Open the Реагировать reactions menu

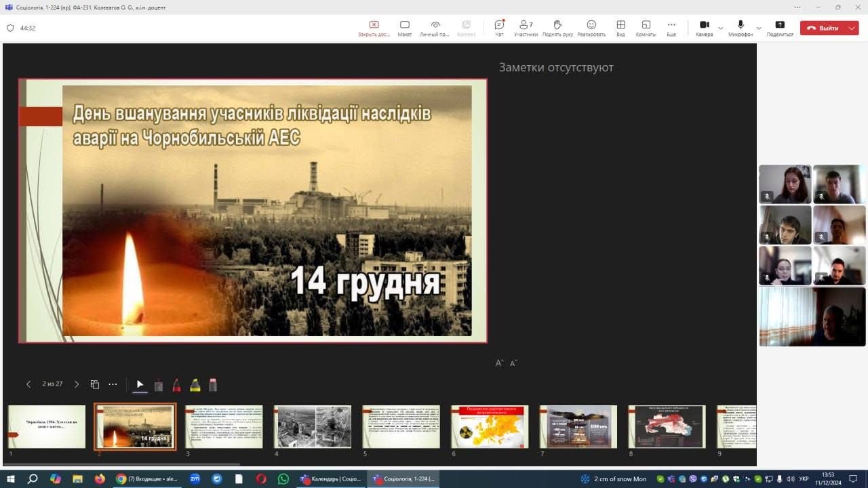591,28
